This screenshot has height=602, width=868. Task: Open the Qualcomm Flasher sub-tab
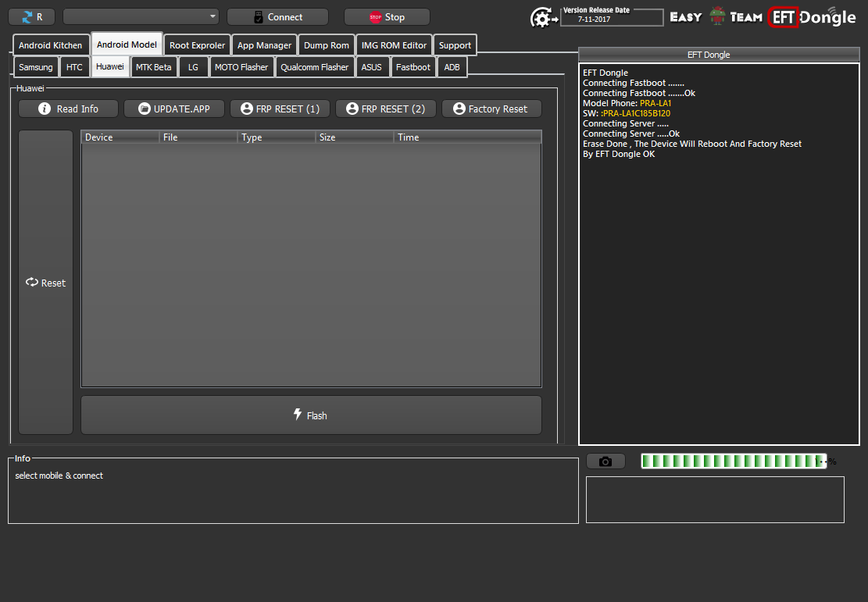tap(314, 67)
